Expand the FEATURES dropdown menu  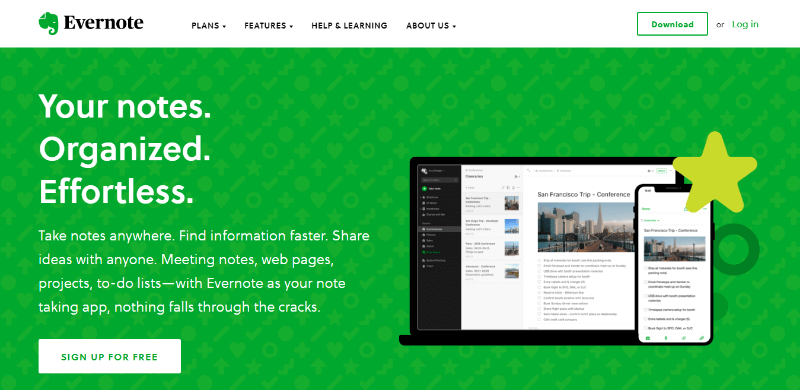[268, 26]
